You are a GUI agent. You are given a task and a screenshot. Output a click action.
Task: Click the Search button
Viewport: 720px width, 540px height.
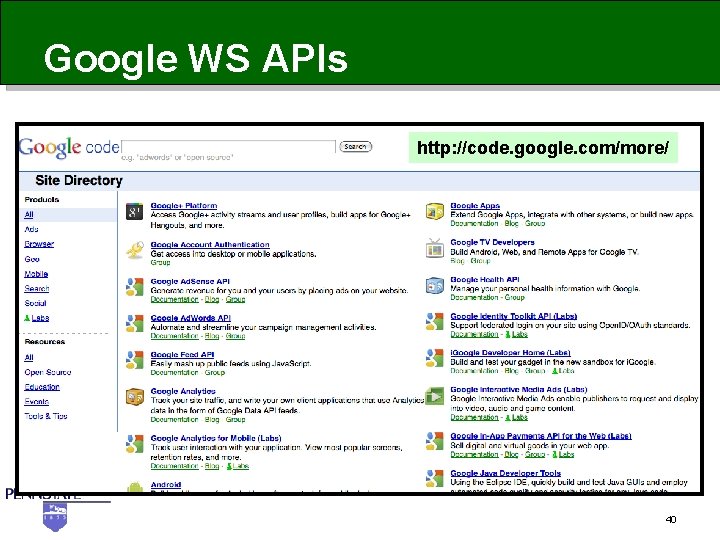point(355,146)
